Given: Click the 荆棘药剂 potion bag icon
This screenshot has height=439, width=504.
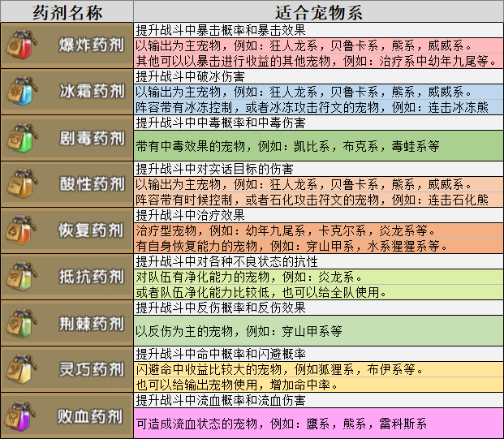Looking at the screenshot, I should [20, 324].
